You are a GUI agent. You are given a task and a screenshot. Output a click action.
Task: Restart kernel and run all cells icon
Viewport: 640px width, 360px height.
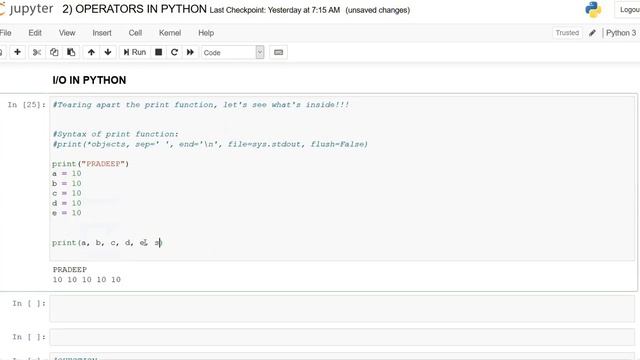(190, 52)
